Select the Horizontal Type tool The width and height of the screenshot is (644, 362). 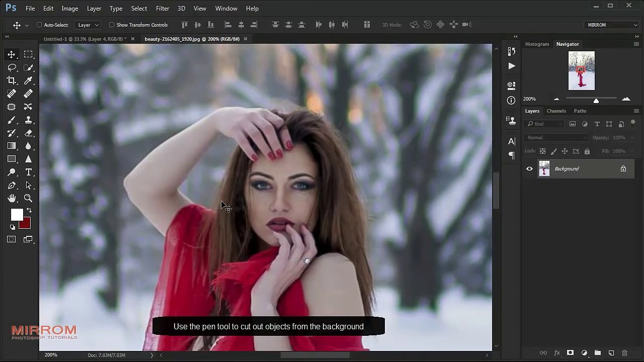(x=28, y=172)
